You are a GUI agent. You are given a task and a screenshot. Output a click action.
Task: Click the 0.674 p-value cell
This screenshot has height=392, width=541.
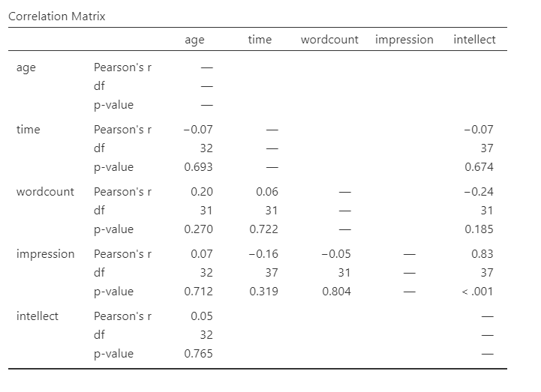tap(479, 167)
